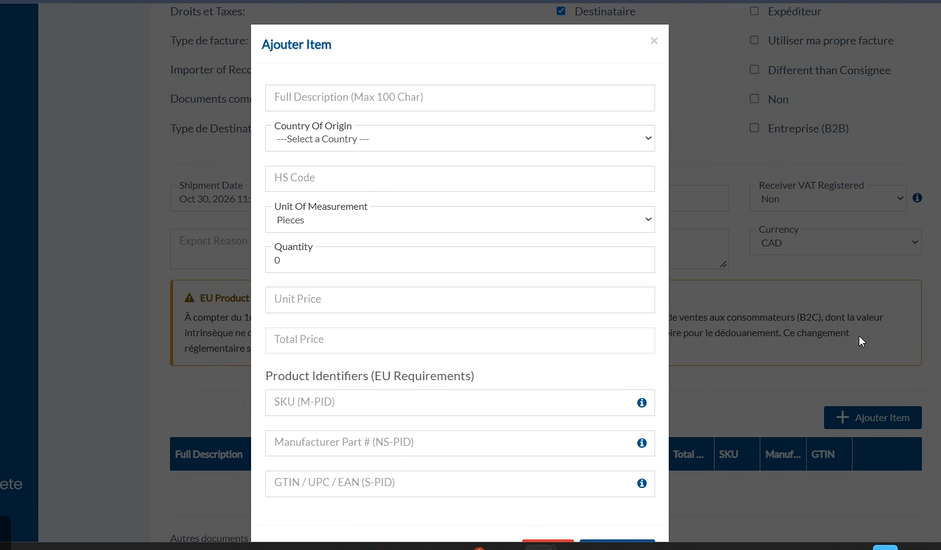Click the SKU (M-PID) input field

460,402
